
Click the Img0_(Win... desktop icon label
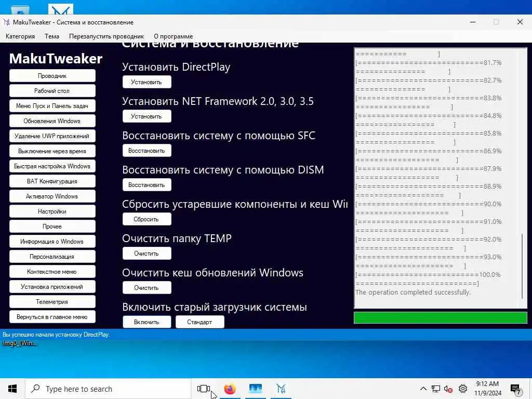[20, 343]
